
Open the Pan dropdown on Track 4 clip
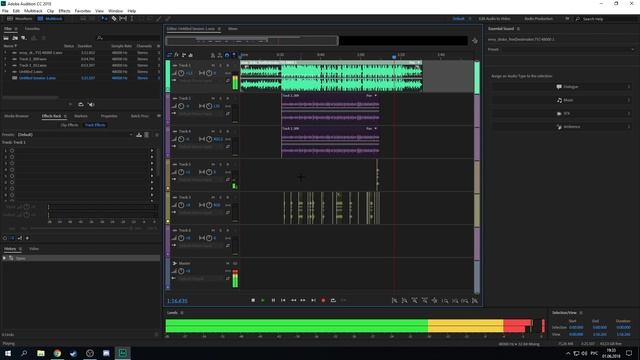[371, 129]
